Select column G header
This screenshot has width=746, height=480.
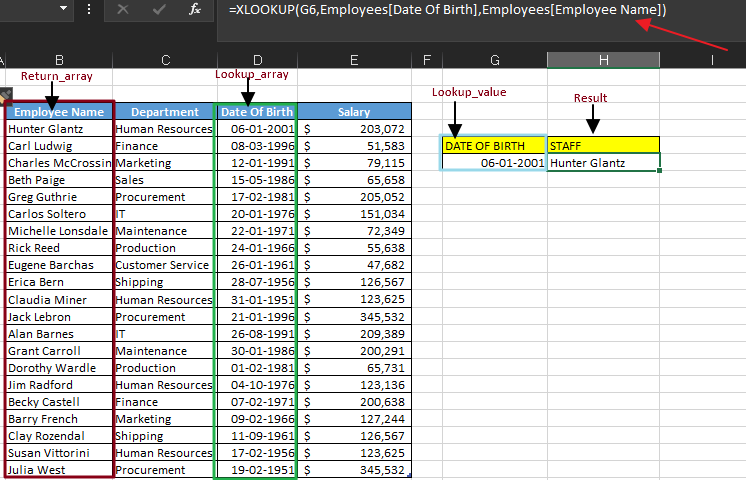tap(495, 60)
